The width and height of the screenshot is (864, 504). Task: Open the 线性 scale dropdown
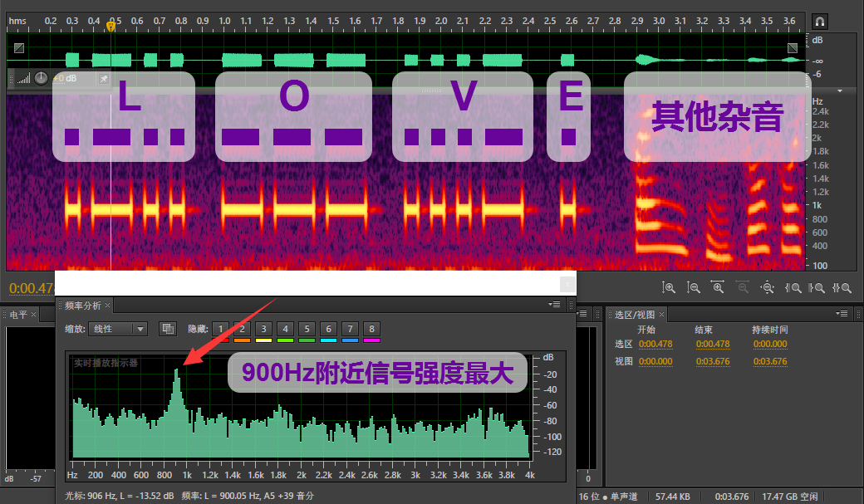tap(119, 329)
